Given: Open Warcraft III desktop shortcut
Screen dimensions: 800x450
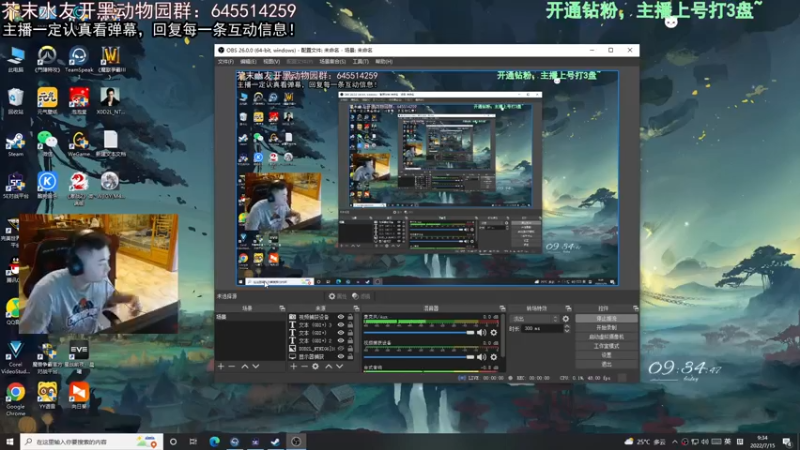Looking at the screenshot, I should click(x=110, y=59).
